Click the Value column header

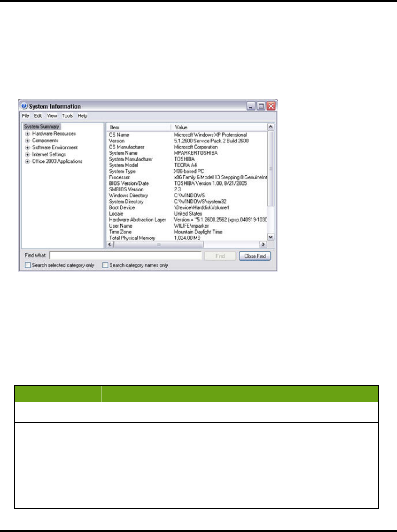tap(219, 127)
